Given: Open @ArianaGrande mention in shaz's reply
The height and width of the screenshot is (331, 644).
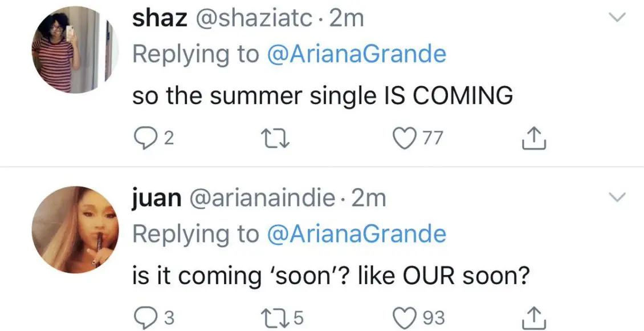Looking at the screenshot, I should (356, 54).
